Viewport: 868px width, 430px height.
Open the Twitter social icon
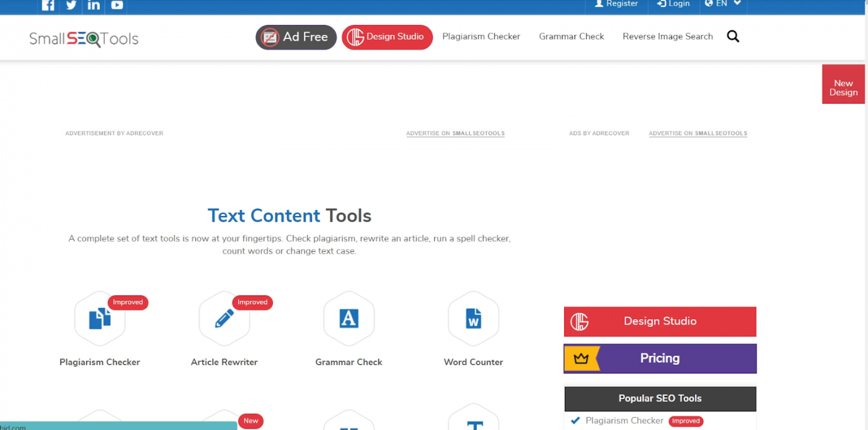71,5
